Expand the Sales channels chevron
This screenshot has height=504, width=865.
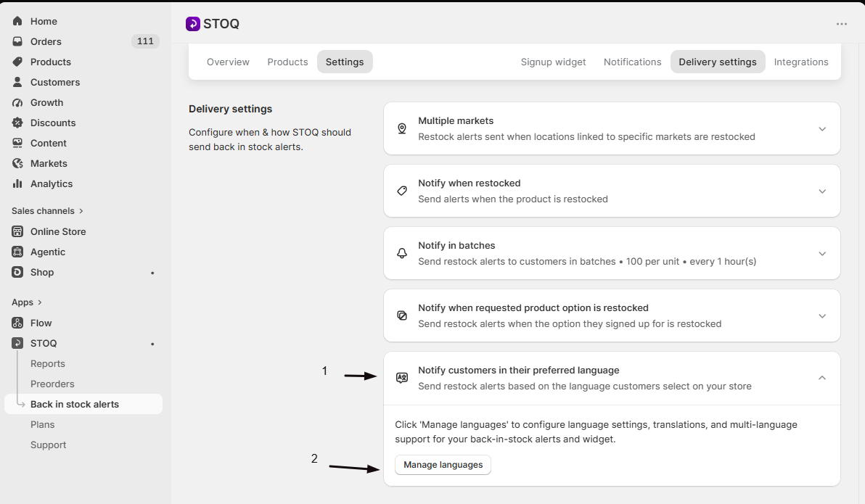81,210
